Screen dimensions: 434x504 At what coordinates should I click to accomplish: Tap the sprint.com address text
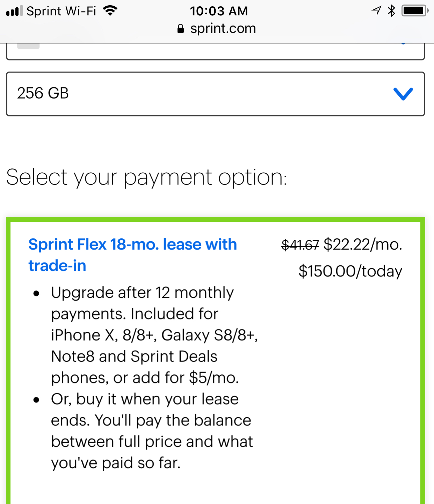223,29
